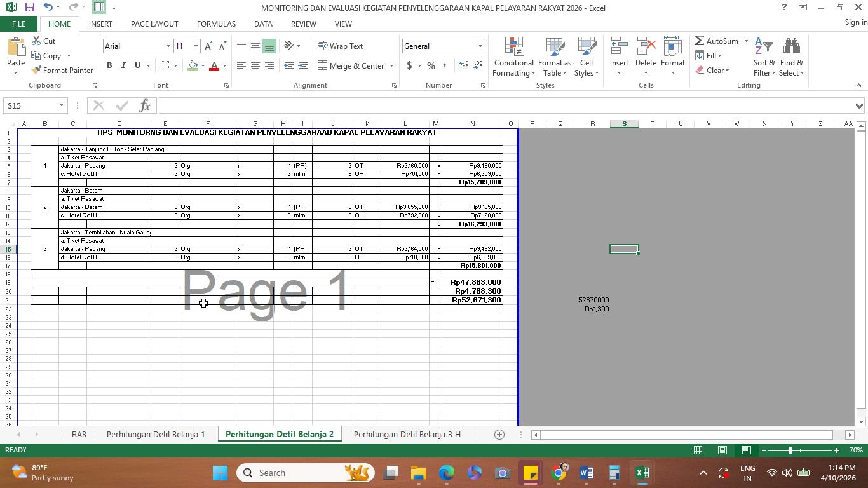Add a new sheet with plus button

pyautogui.click(x=499, y=435)
